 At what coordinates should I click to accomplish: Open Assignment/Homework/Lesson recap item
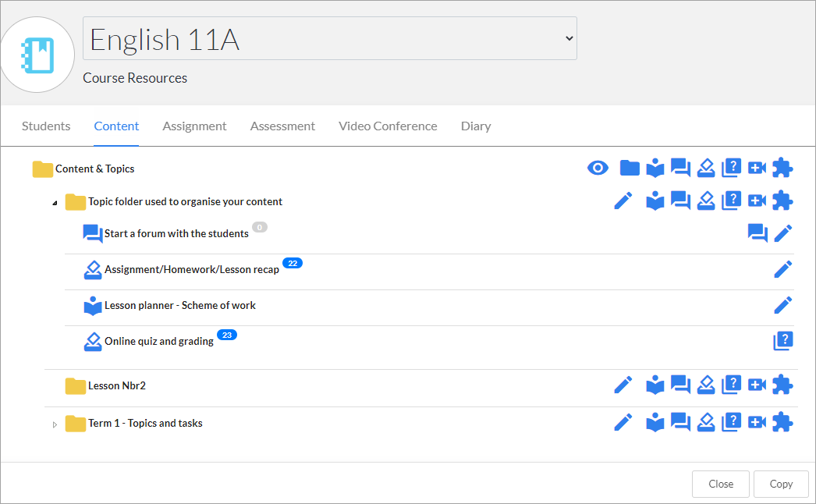[x=191, y=270]
